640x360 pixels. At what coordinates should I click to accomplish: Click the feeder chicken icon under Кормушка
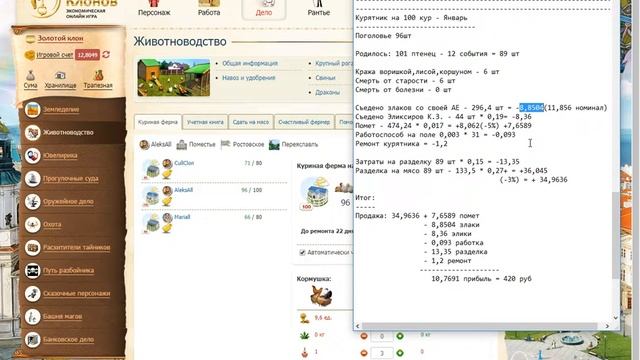[321, 296]
